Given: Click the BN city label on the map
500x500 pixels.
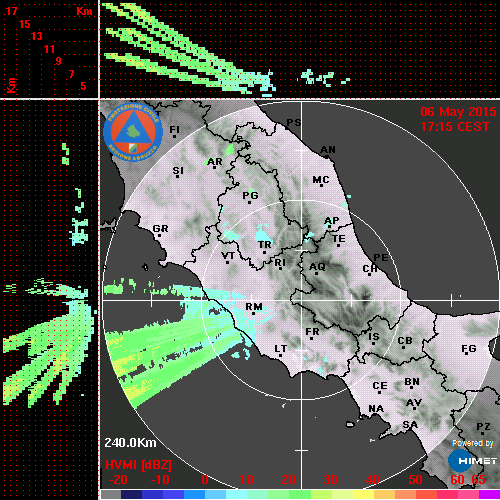Looking at the screenshot, I should 412,382.
